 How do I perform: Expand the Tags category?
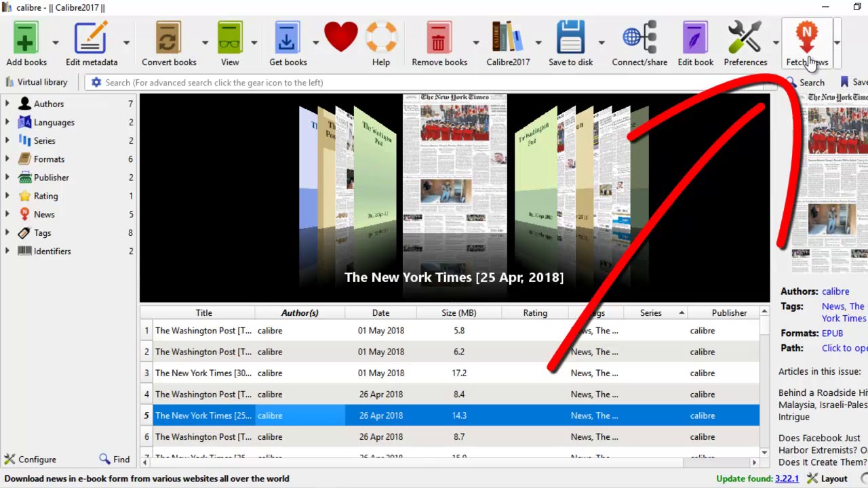coord(7,232)
